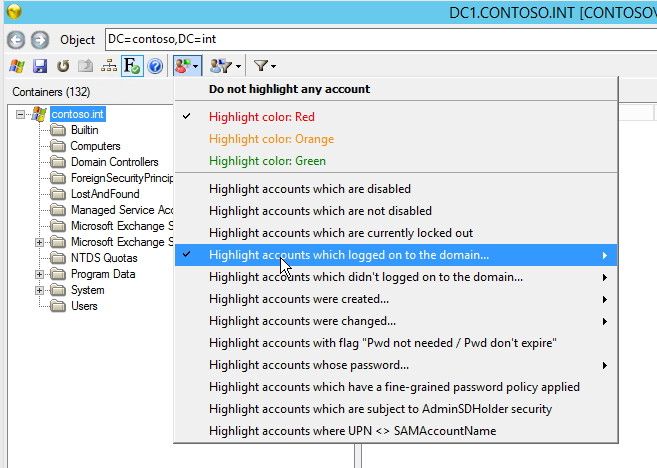Click the Computers folder icon
The height and width of the screenshot is (468, 657).
click(x=58, y=146)
